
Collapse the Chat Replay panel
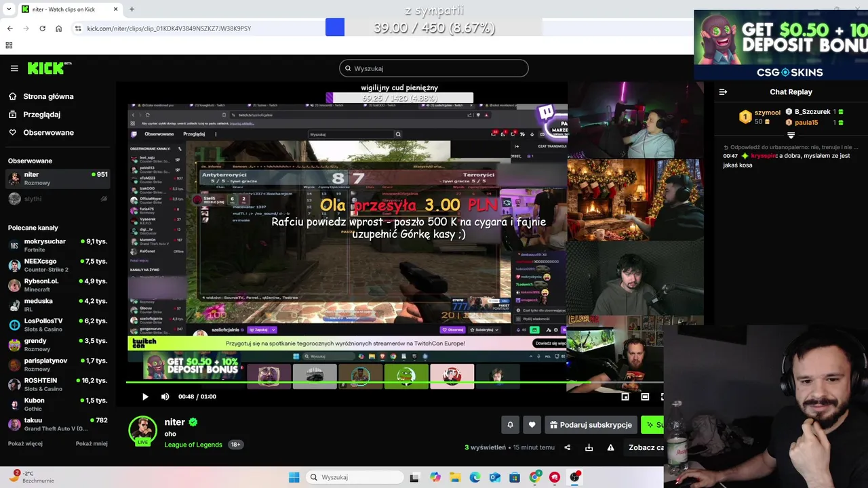tap(723, 92)
